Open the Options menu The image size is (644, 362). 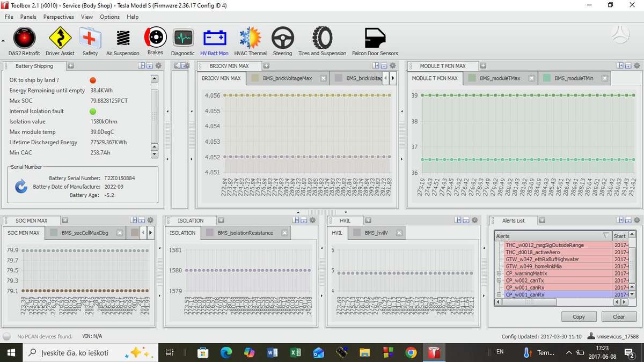click(x=109, y=17)
